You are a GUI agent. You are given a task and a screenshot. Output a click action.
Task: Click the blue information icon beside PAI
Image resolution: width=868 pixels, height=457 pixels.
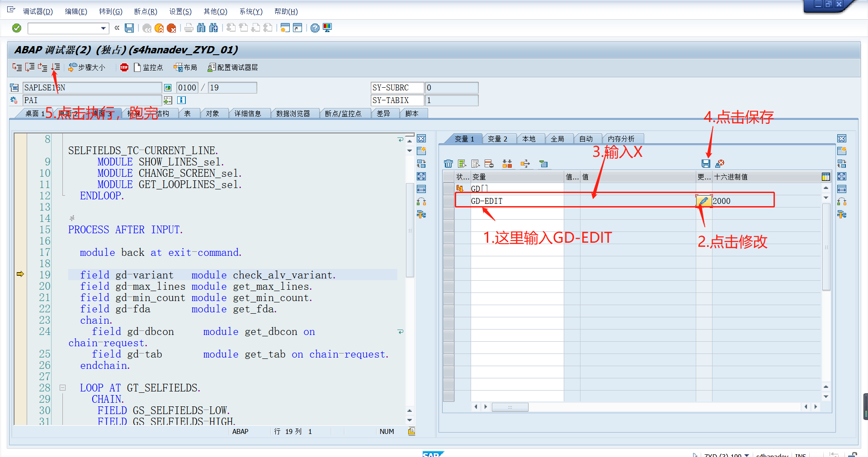tap(182, 100)
